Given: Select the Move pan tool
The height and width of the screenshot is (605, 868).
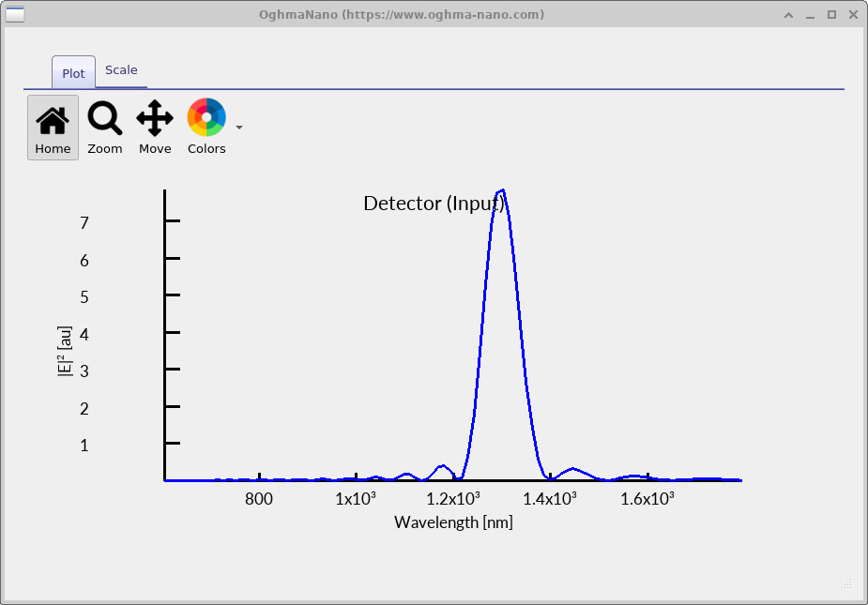Looking at the screenshot, I should coord(154,127).
